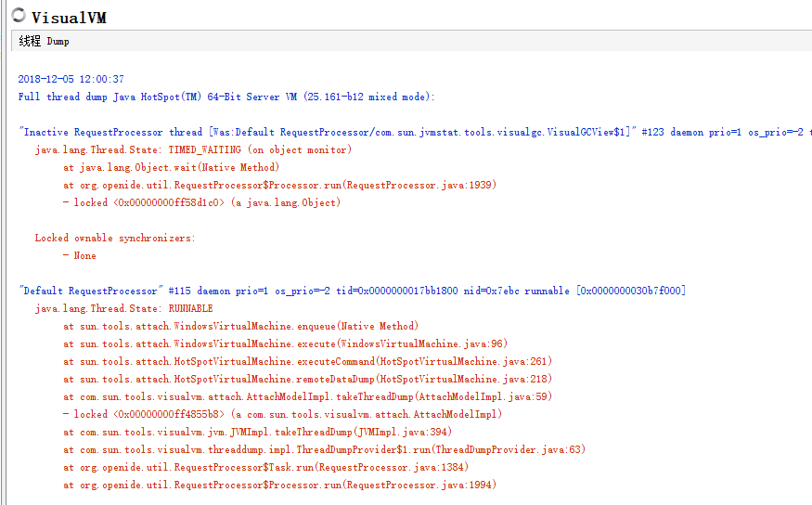This screenshot has height=505, width=812.
Task: Click the VisualVM title text
Action: click(x=69, y=18)
